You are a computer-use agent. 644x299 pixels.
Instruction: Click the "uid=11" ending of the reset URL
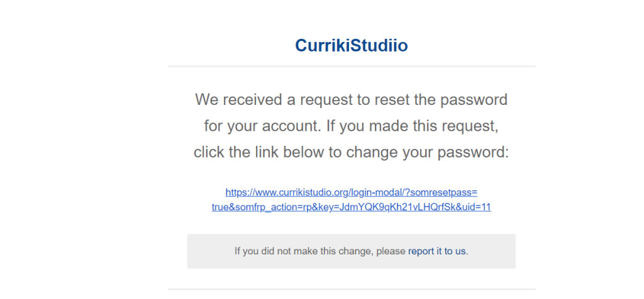pyautogui.click(x=479, y=207)
